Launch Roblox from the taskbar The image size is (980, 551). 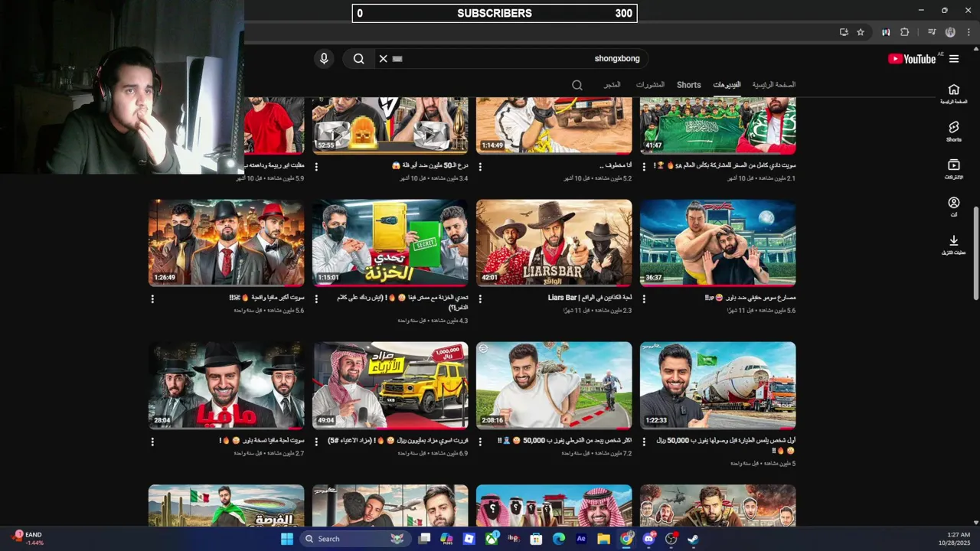click(x=469, y=539)
